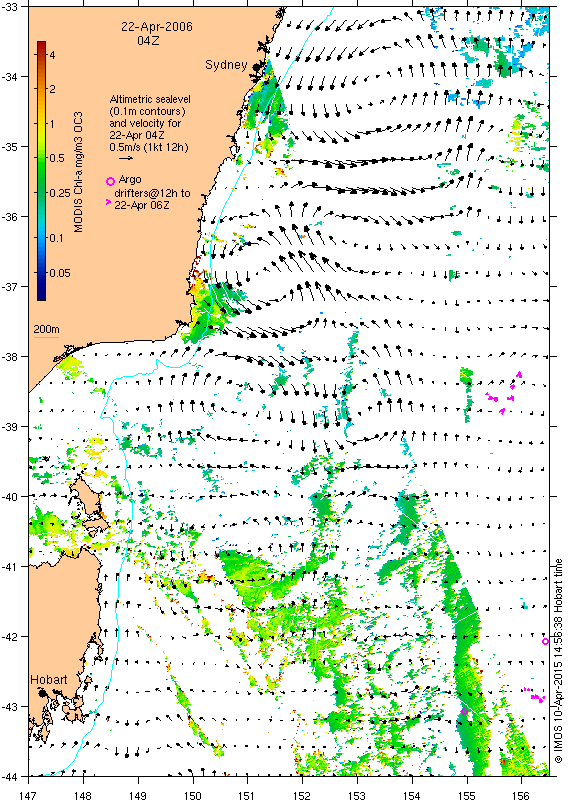Click the IMOS copyright timestamp text
Image resolution: width=570 pixels, height=800 pixels.
tap(558, 661)
